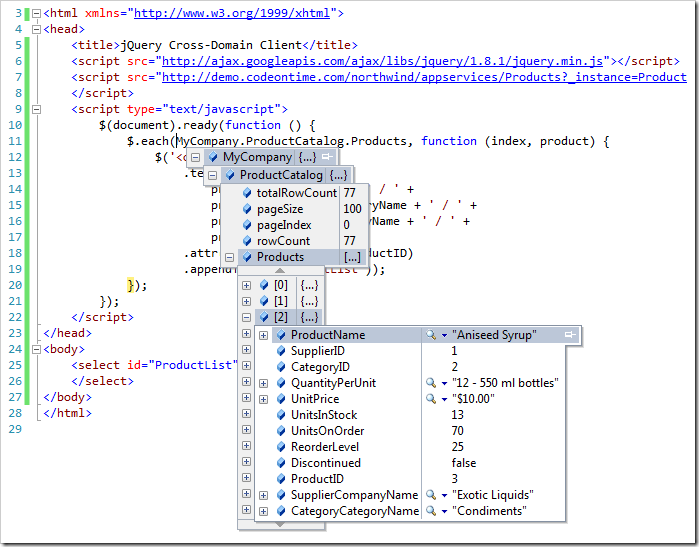The image size is (699, 547).
Task: Click the pageIndex property icon
Action: pyautogui.click(x=247, y=225)
